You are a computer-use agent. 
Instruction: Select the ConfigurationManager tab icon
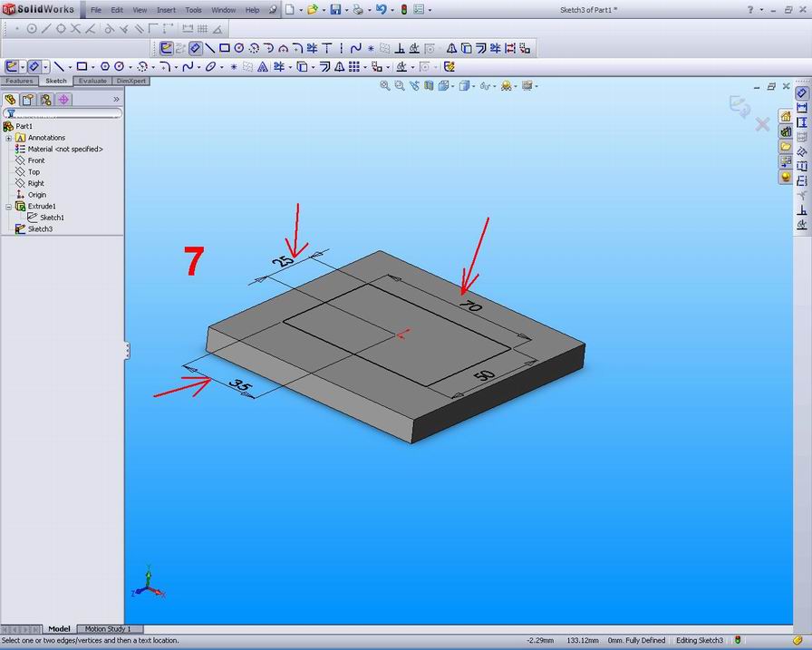[x=46, y=100]
